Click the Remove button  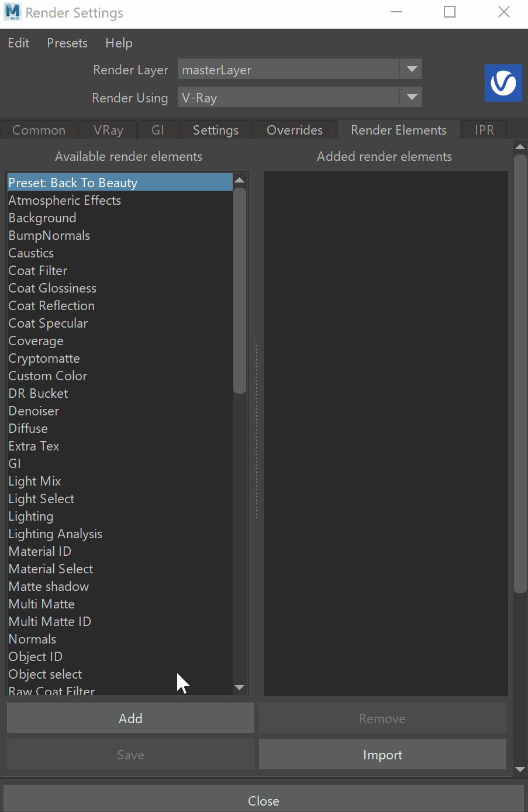click(382, 718)
